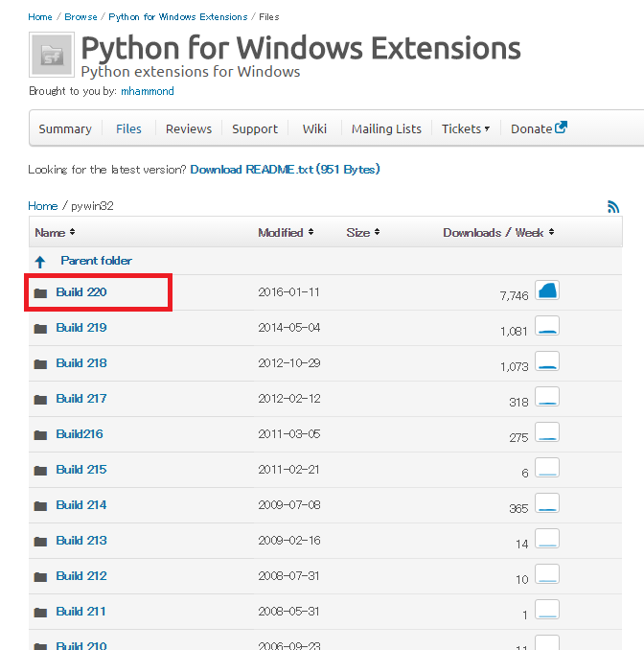Sort the file list by Name
Viewport: 644px width, 650px height.
pyautogui.click(x=55, y=233)
